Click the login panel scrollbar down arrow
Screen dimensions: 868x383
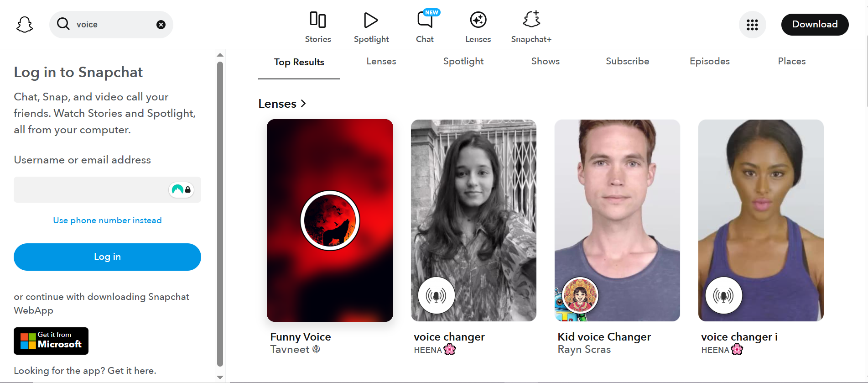coord(220,378)
